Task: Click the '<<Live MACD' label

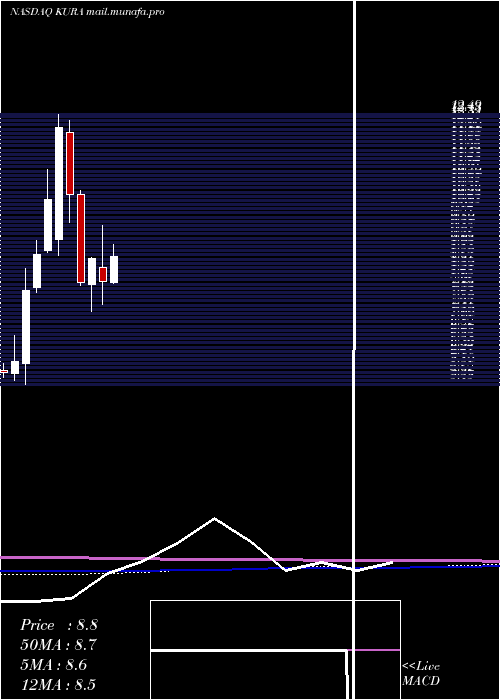Action: (421, 673)
